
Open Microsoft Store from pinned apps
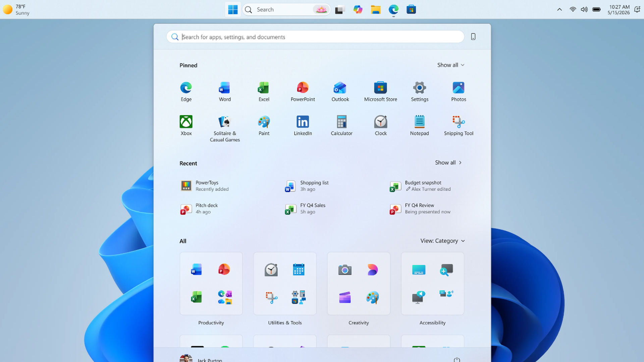point(381,92)
